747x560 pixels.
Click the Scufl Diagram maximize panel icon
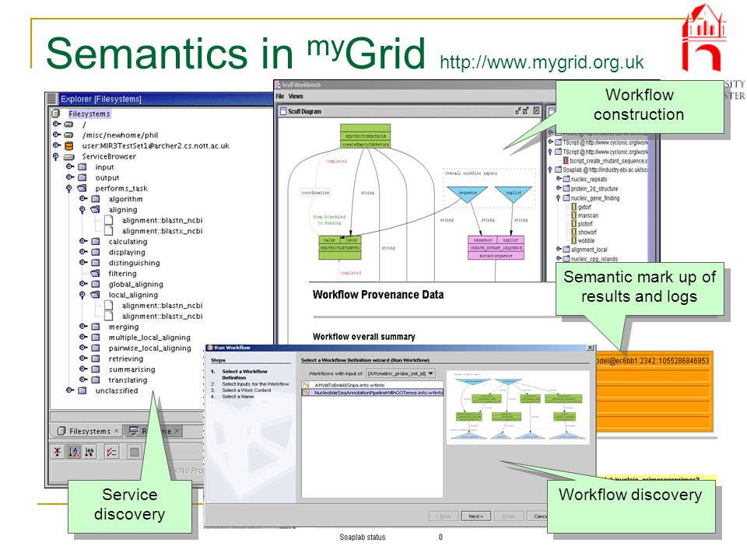tap(526, 111)
